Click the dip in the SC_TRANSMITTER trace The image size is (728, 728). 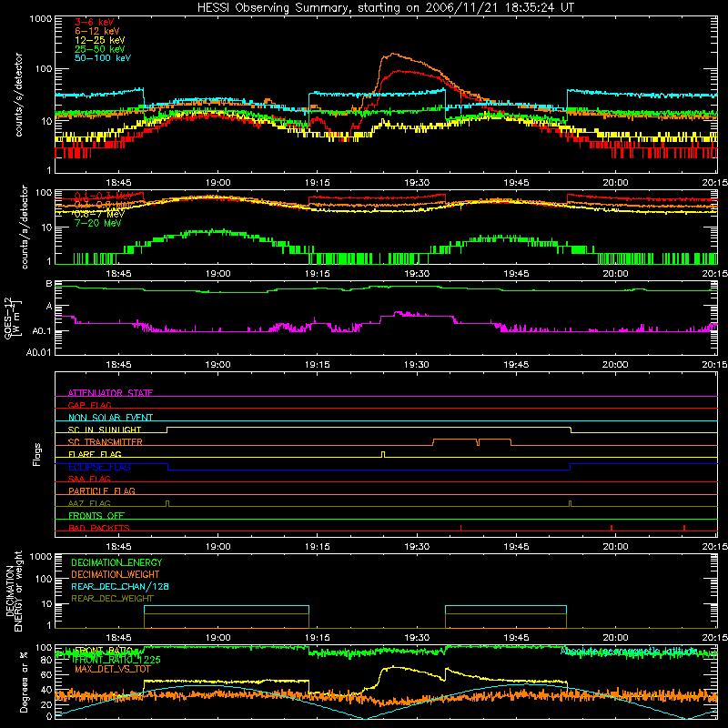479,442
